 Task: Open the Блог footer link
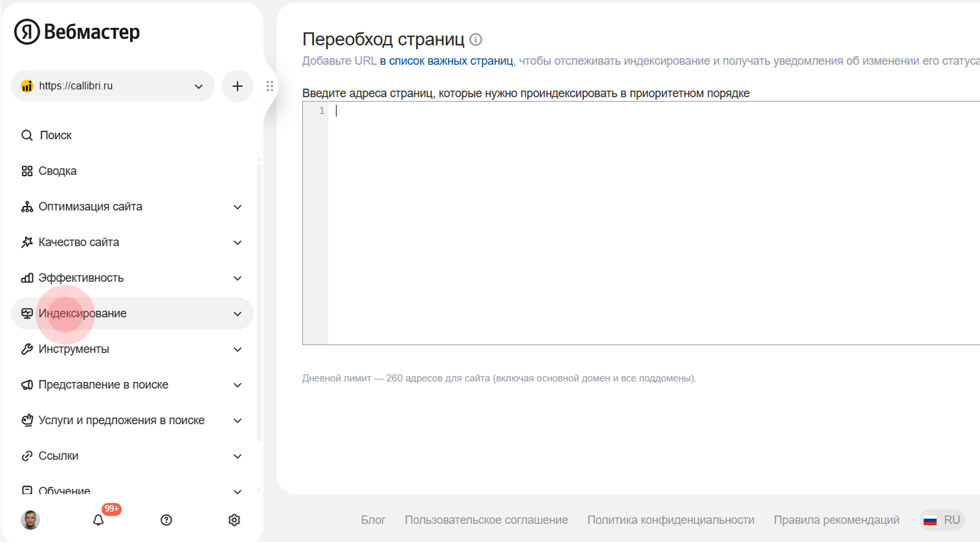pos(373,520)
